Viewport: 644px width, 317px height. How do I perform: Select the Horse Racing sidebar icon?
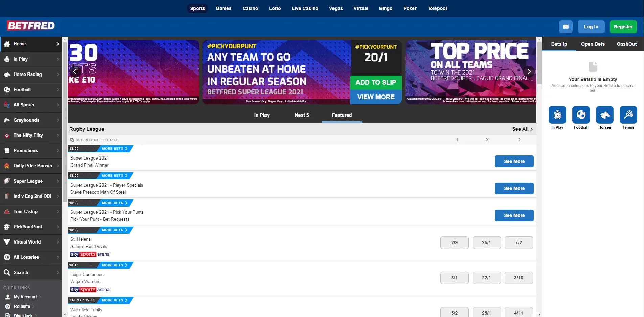point(7,74)
